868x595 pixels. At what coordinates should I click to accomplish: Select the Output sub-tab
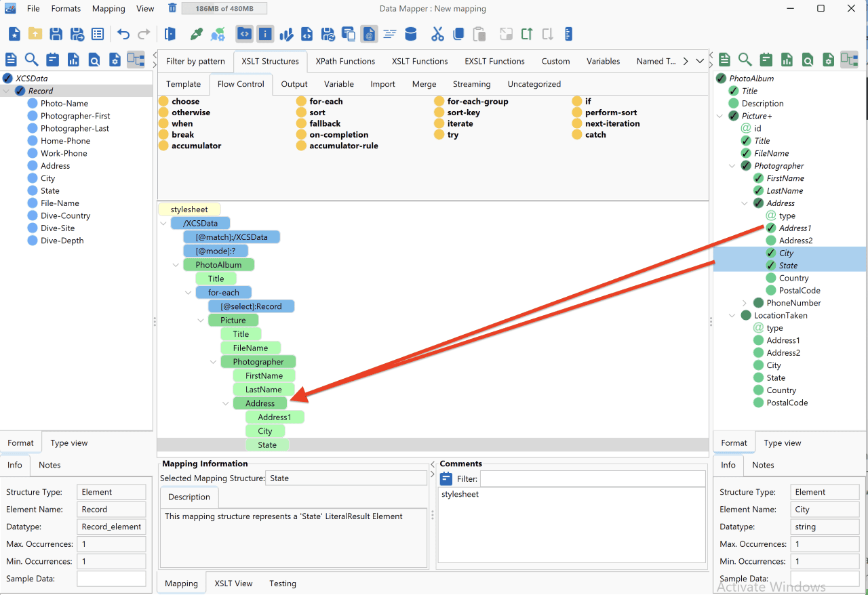[x=294, y=84]
